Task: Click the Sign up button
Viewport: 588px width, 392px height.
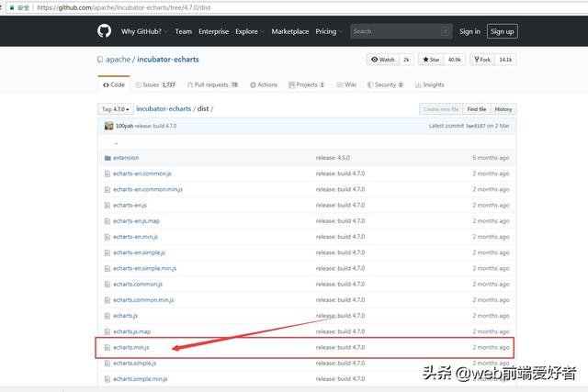Action: pos(503,31)
